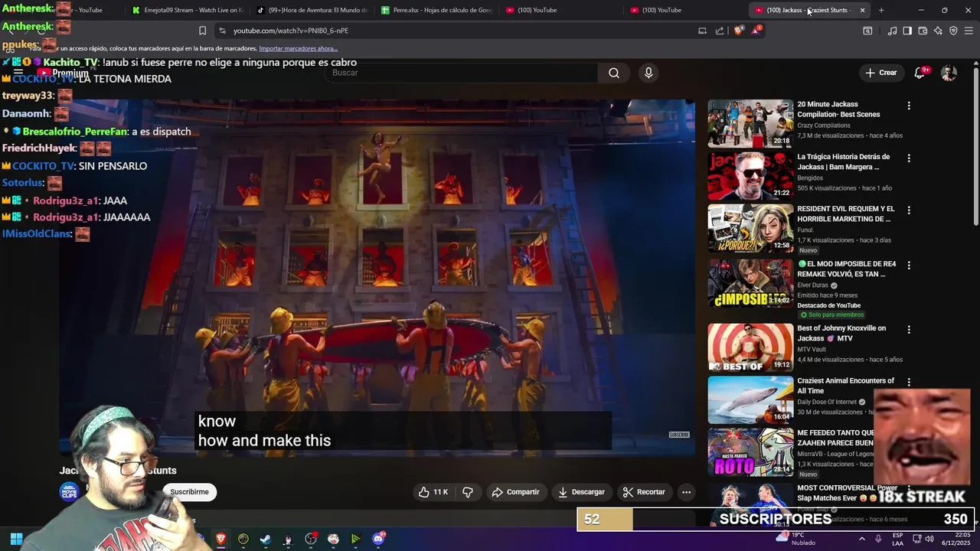Open a new browser tab
Image resolution: width=980 pixels, height=551 pixels.
tap(881, 10)
